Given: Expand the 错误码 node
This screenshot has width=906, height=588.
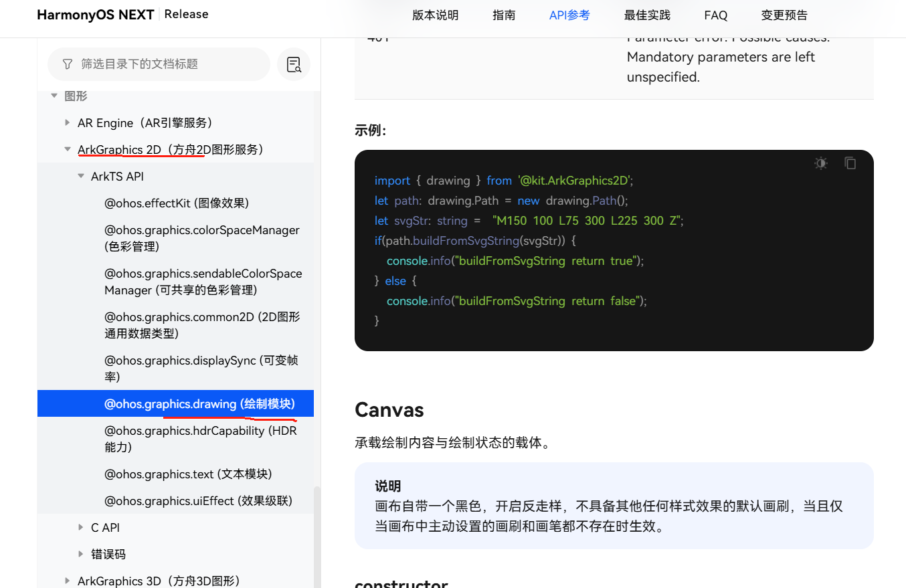Looking at the screenshot, I should tap(81, 555).
